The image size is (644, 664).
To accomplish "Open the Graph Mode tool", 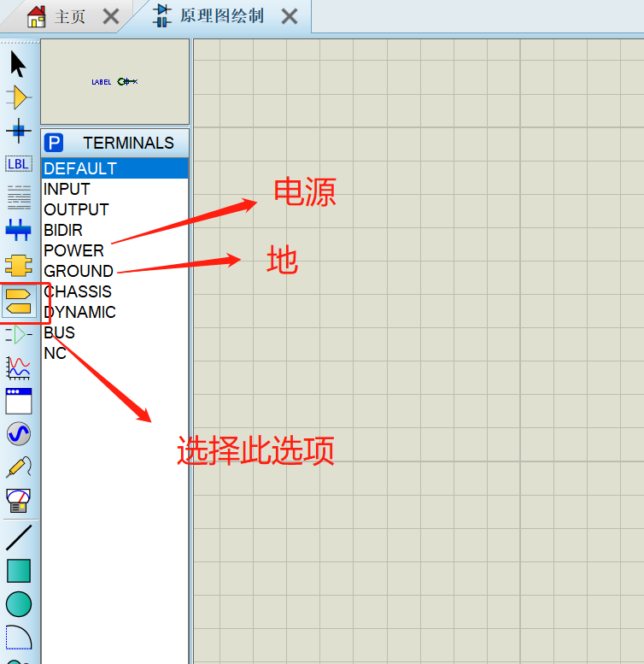I will coord(18,367).
